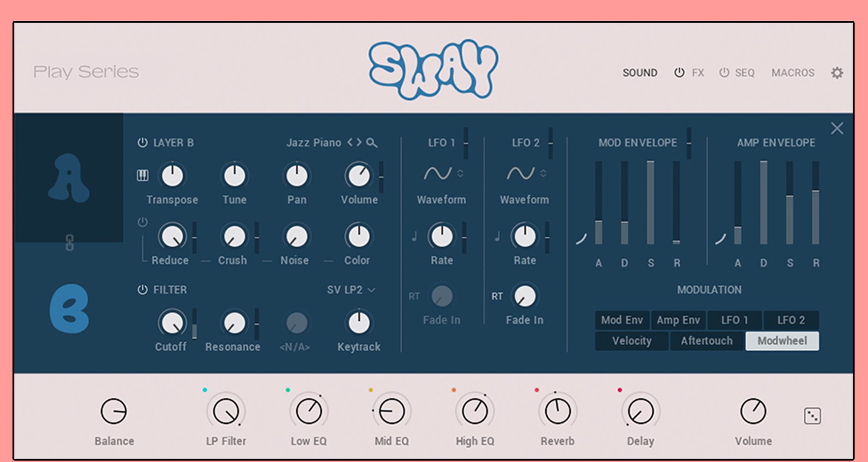Click the link chain icon between layers
Screen dimensions: 868x462
click(x=69, y=243)
